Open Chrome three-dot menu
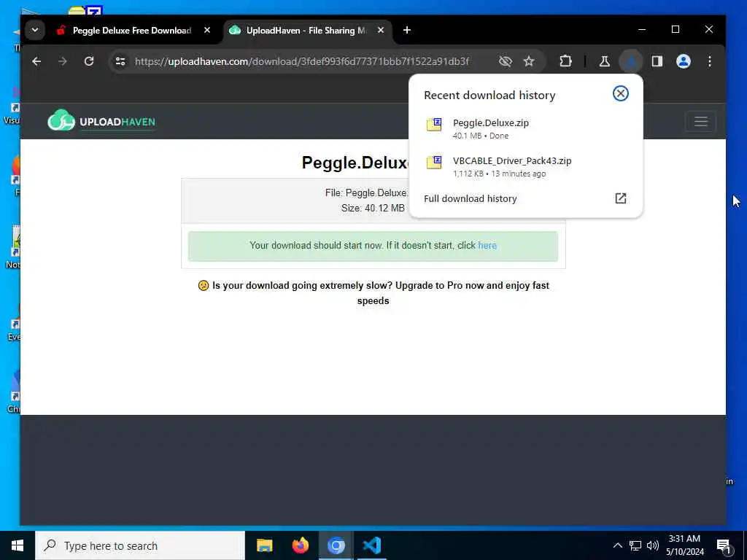747x560 pixels. 709,61
